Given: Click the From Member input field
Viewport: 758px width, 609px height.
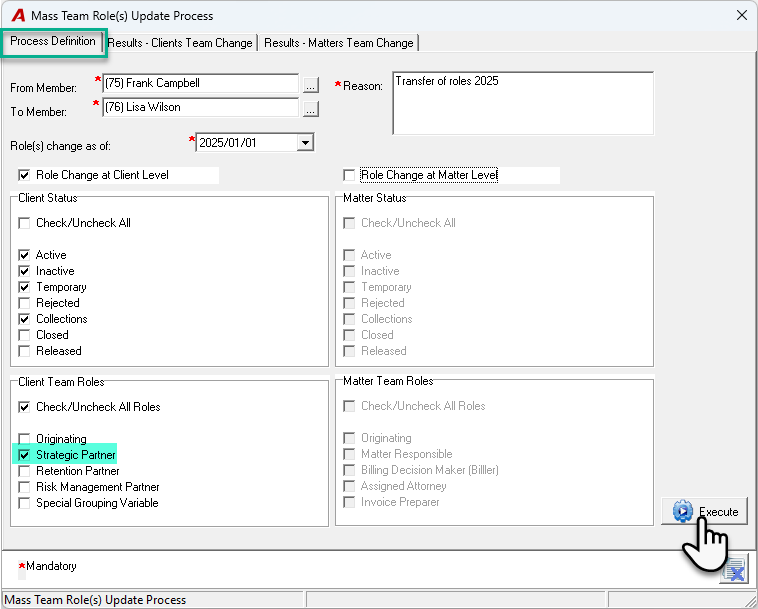Looking at the screenshot, I should tap(201, 83).
